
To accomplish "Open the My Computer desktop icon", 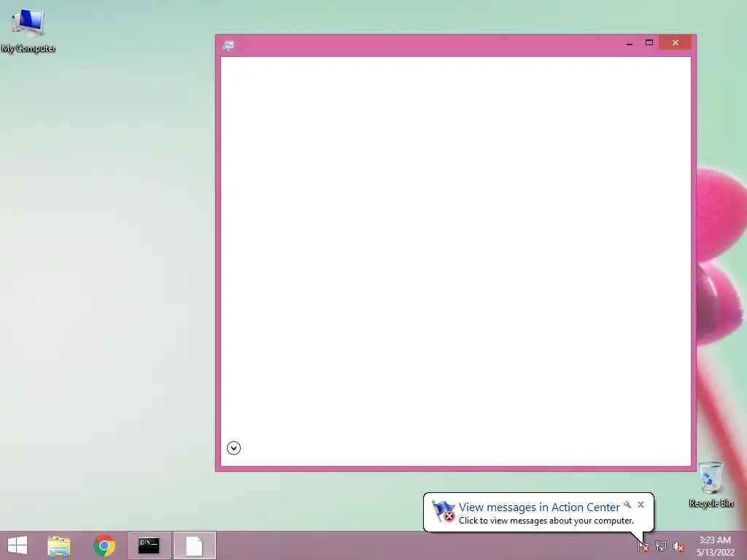I will point(28,31).
